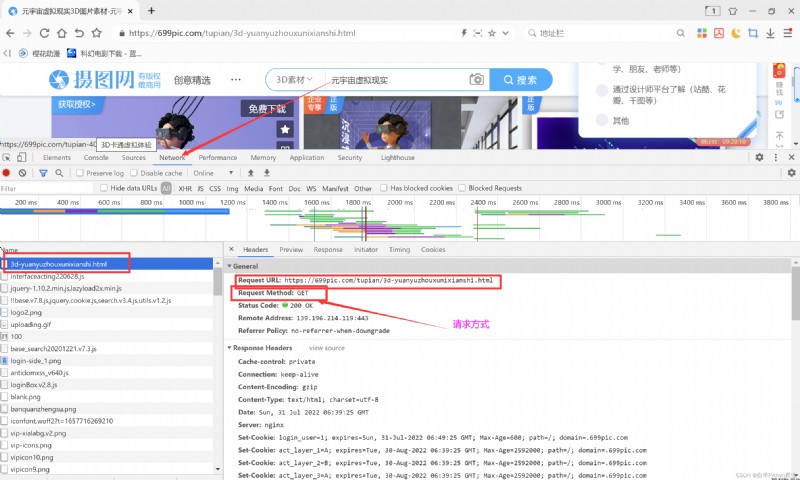Check Blocked Requests option
Viewport: 800px width, 480px height.
click(462, 188)
